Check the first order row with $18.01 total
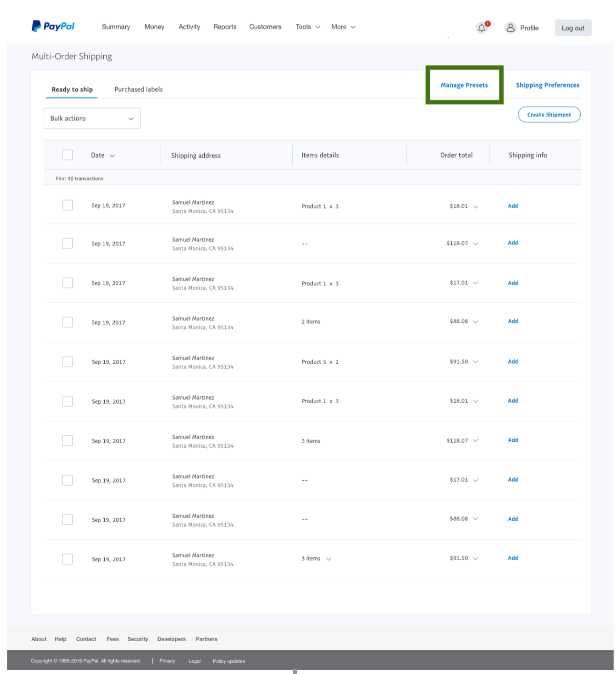 coord(68,205)
